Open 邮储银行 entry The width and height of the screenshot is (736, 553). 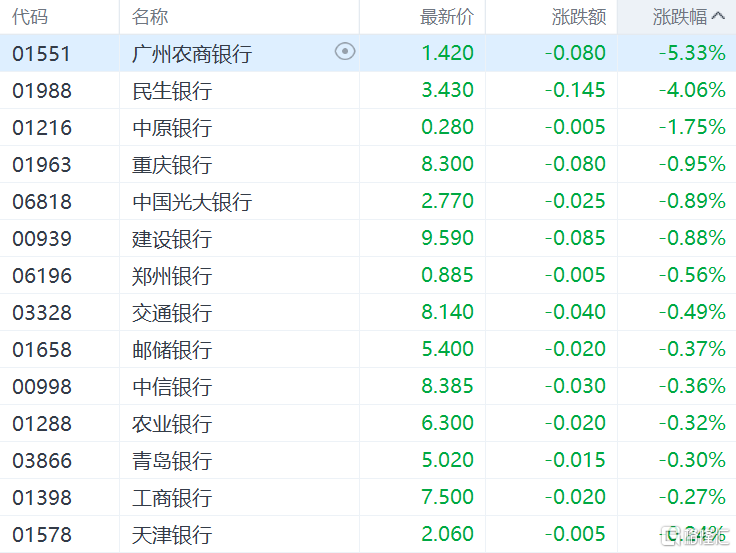[x=368, y=349]
